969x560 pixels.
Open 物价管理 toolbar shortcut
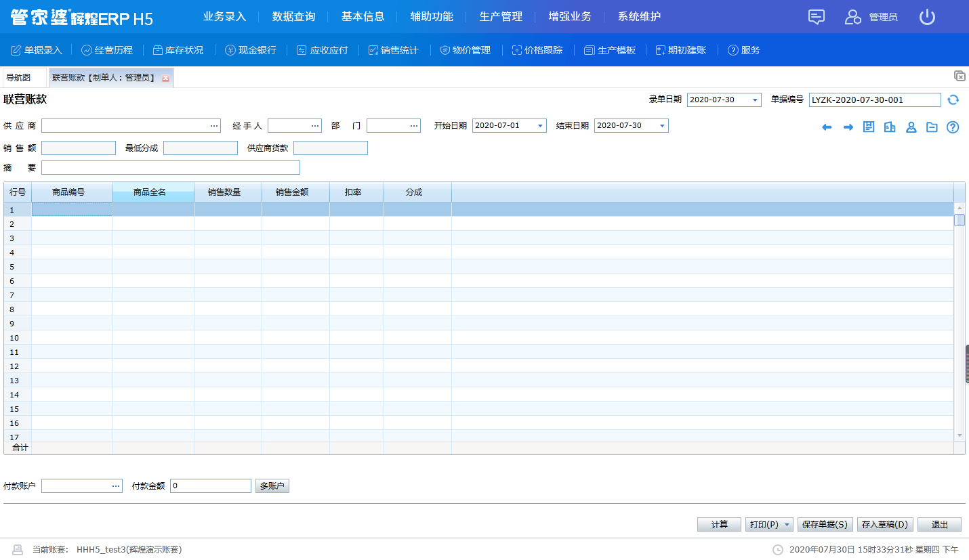click(x=465, y=50)
